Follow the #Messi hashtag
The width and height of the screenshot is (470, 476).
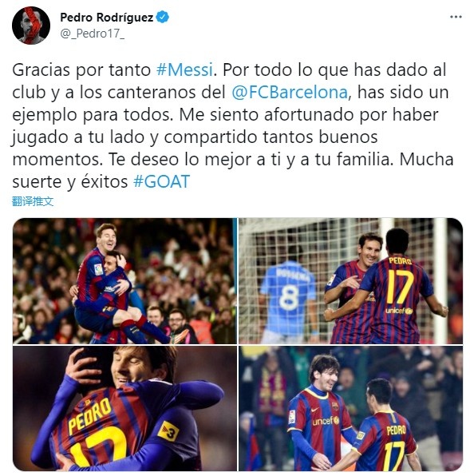[x=184, y=69]
